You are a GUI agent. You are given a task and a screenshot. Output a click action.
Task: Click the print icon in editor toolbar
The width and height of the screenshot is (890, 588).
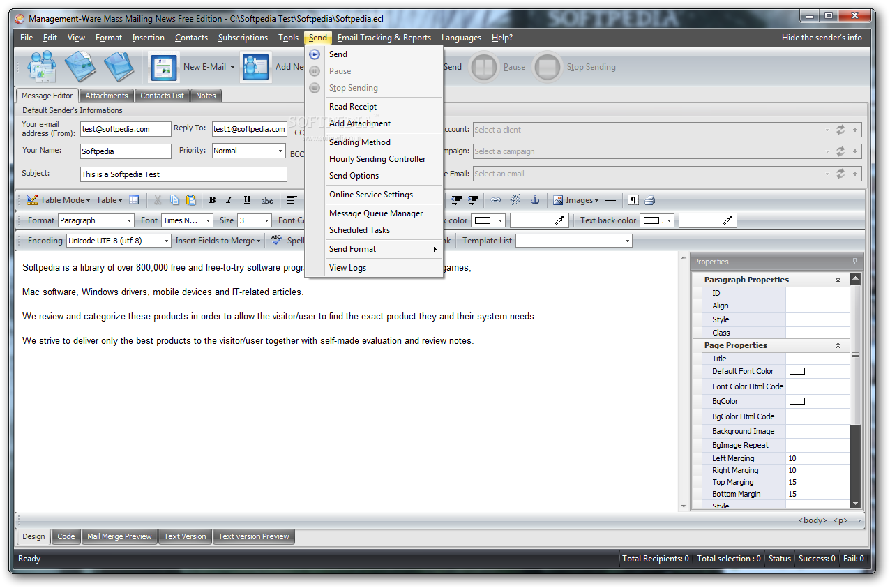pos(649,200)
